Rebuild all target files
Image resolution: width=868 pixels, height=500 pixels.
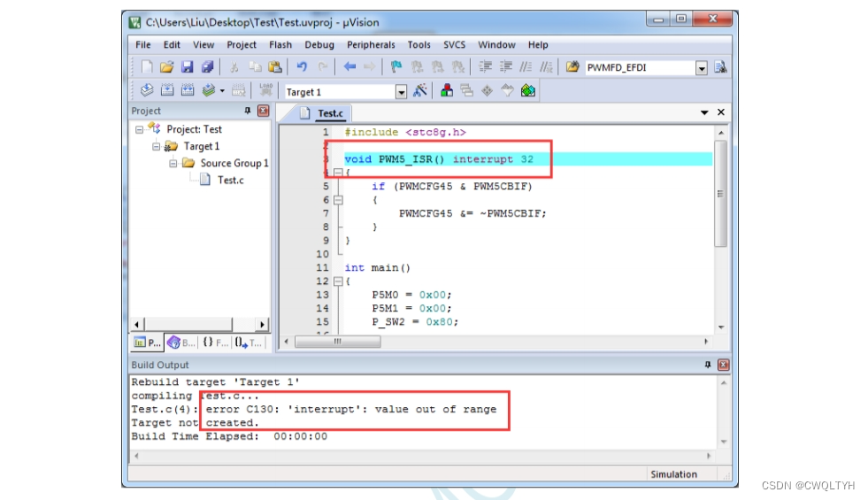click(188, 90)
